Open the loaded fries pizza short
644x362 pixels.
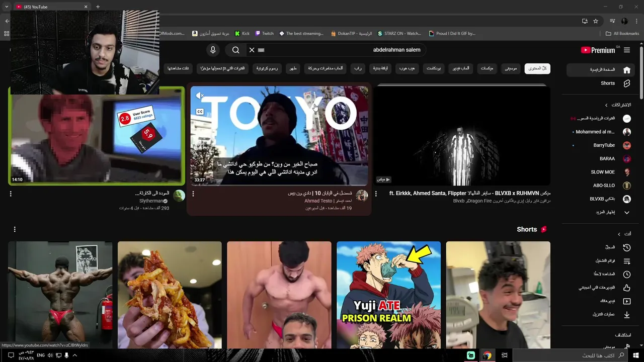pyautogui.click(x=170, y=295)
